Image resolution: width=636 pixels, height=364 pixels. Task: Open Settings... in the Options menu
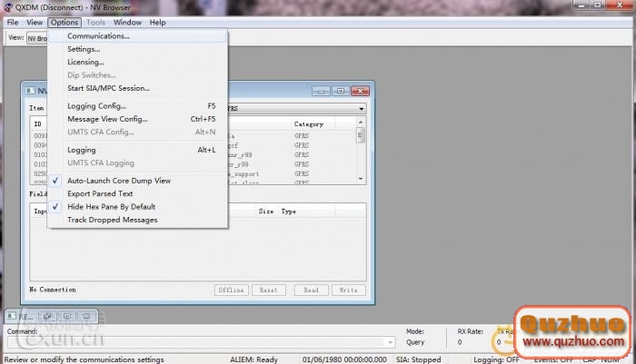138,49
